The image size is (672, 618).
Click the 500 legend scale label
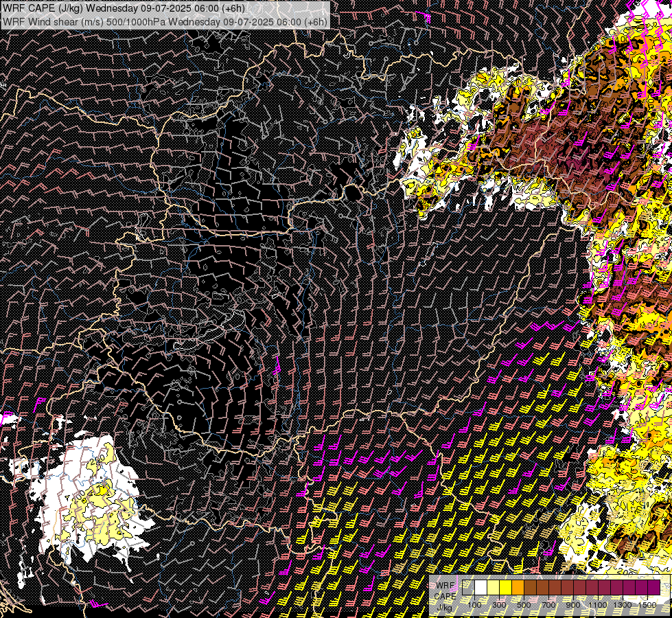524,605
